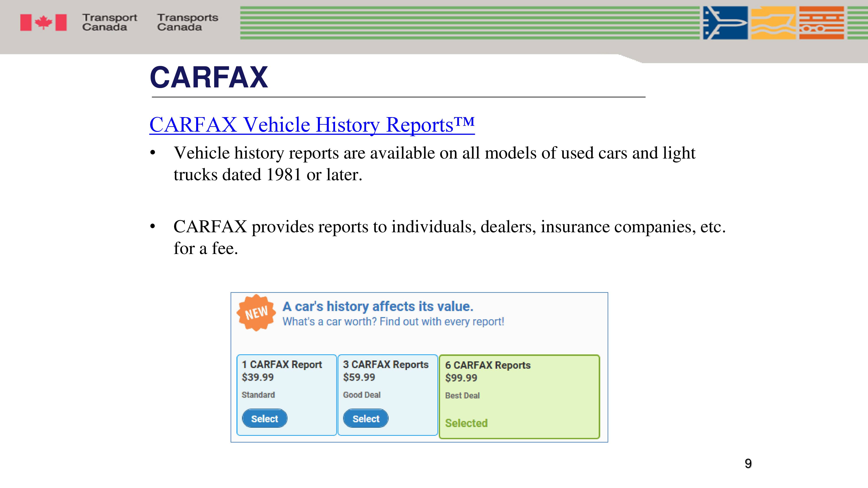Click the Selected 6 CARFAX Reports label
Image resolution: width=868 pixels, height=488 pixels.
click(x=466, y=423)
